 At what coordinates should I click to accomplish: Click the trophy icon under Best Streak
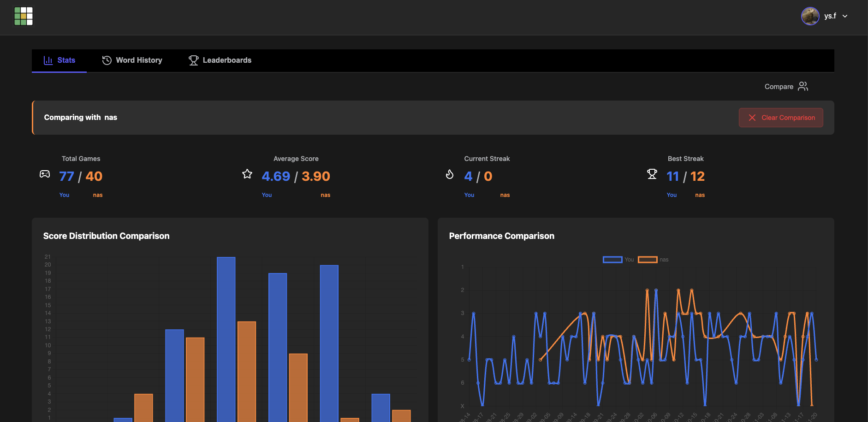(x=653, y=174)
